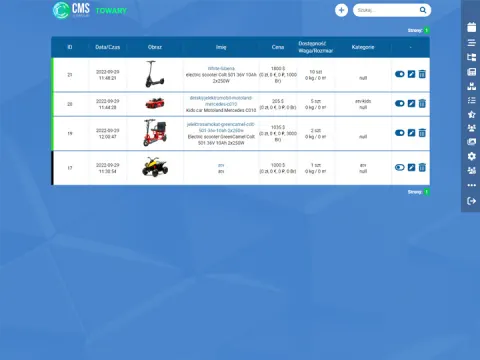Edit product ID 19 with the pencil icon
This screenshot has height=360, width=480.
click(411, 133)
